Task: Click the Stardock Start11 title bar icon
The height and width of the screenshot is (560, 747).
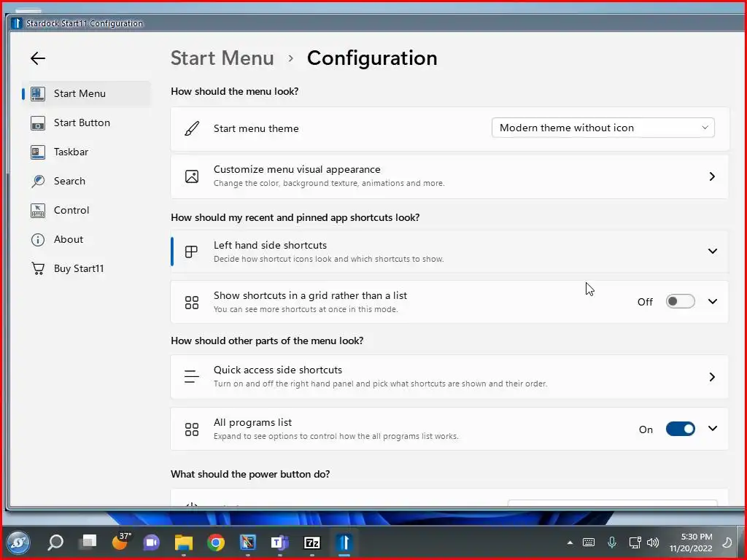Action: [x=17, y=23]
